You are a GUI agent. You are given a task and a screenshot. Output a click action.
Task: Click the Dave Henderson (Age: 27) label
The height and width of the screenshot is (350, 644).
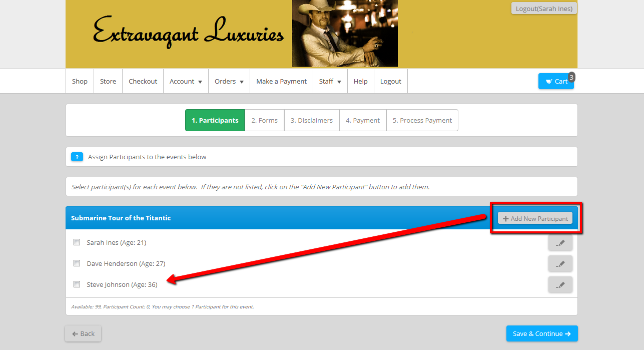point(126,263)
